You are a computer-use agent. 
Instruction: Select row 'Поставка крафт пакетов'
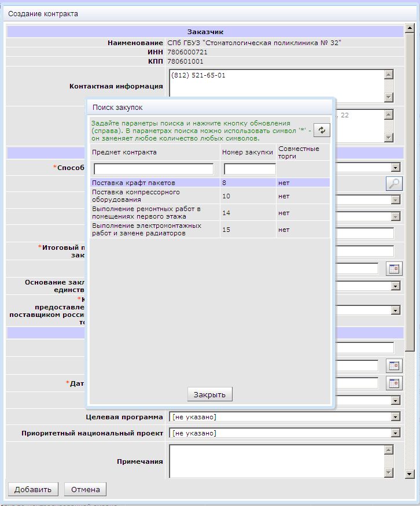tap(210, 183)
